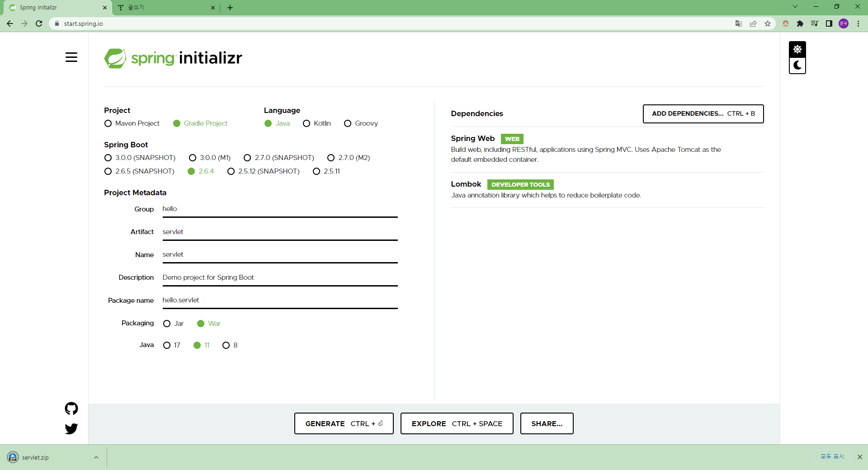This screenshot has height=470, width=868.
Task: Click the GENERATE button
Action: (x=344, y=423)
